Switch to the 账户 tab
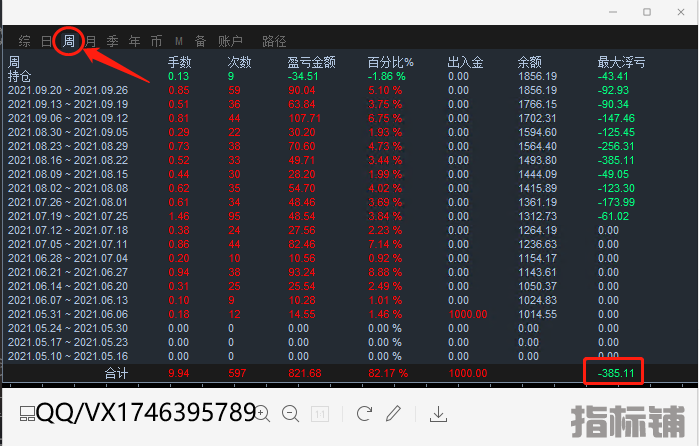699x446 pixels. [x=231, y=41]
